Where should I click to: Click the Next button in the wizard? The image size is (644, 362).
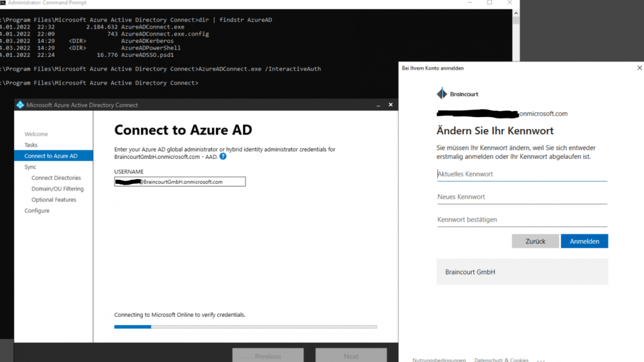(351, 356)
